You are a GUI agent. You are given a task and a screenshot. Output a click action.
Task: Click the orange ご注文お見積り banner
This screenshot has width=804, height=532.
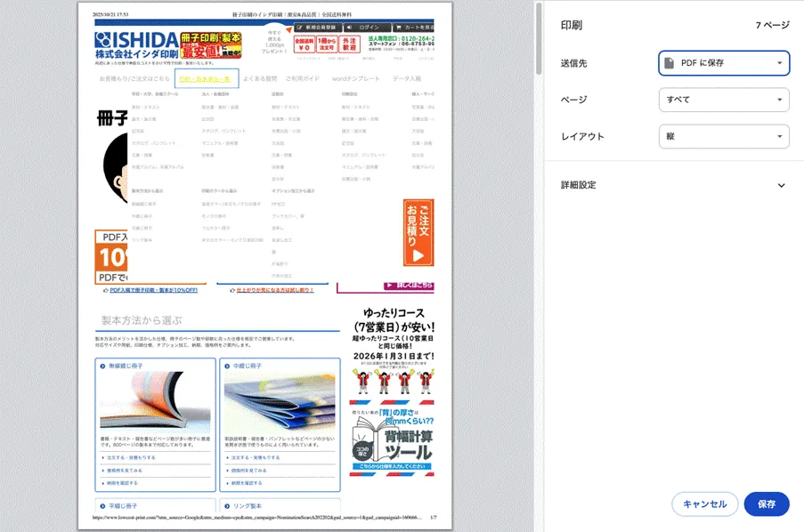tap(418, 233)
